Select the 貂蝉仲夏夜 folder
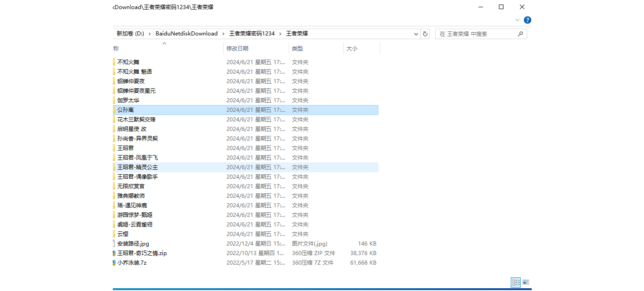Image resolution: width=644 pixels, height=291 pixels. (x=131, y=81)
